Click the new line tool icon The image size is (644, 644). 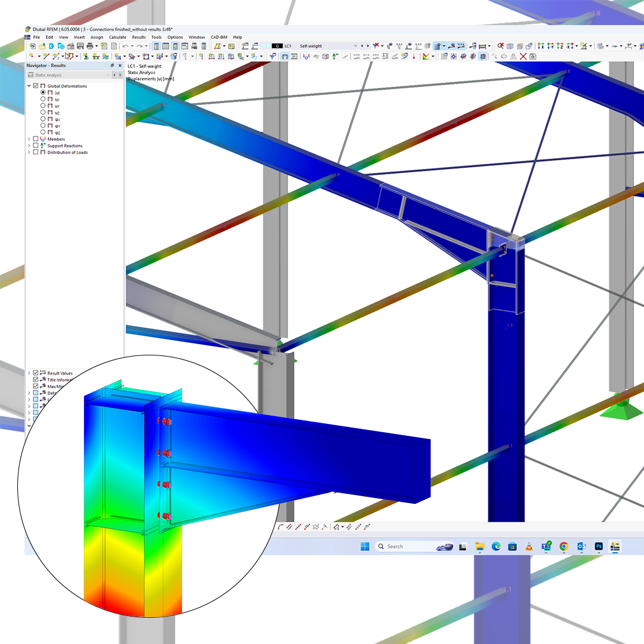46,56
